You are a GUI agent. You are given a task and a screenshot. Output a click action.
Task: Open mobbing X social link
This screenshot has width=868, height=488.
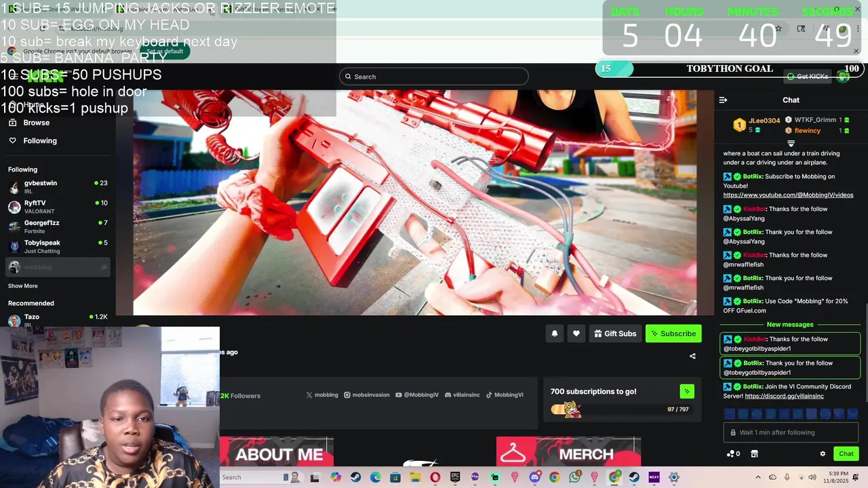322,394
